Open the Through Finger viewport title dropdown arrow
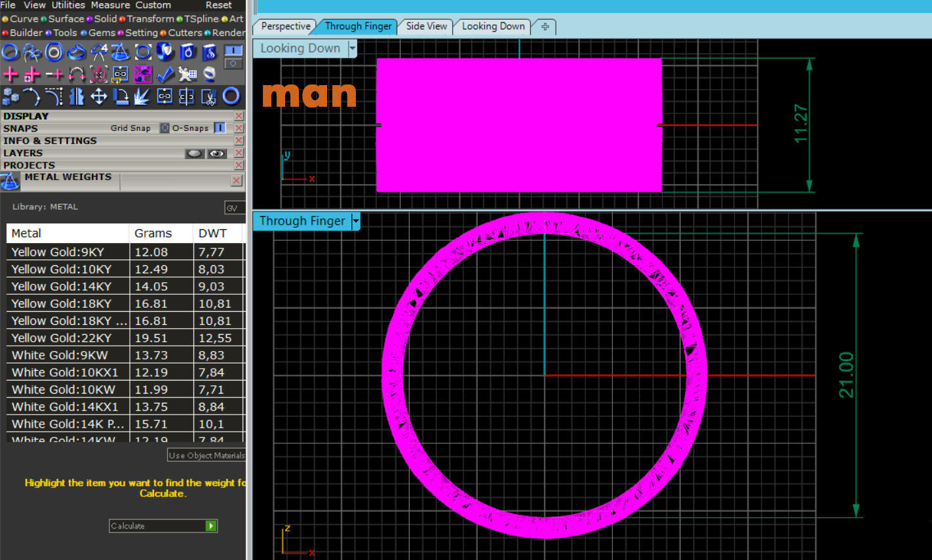The width and height of the screenshot is (932, 560). point(356,221)
